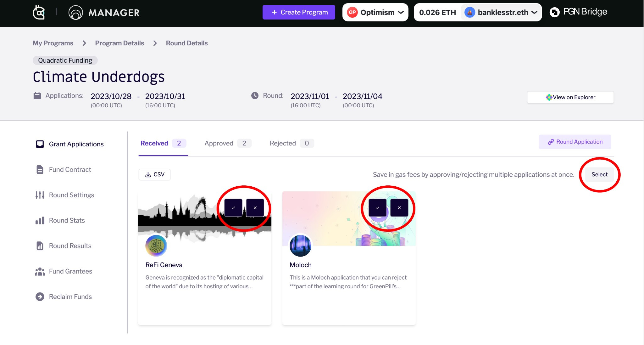This screenshot has height=345, width=644.
Task: Click the Round Settings sliders icon
Action: (40, 195)
